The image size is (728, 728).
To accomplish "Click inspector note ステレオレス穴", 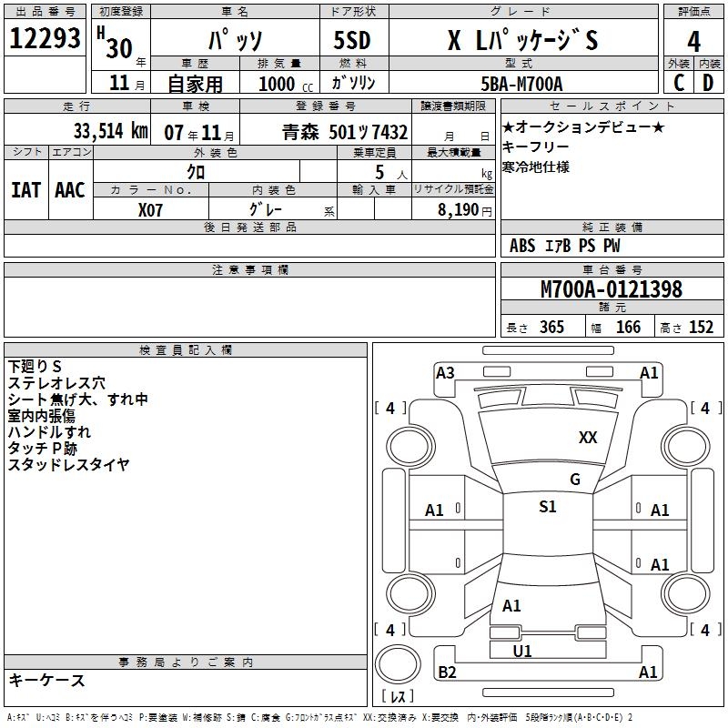I will [56, 383].
